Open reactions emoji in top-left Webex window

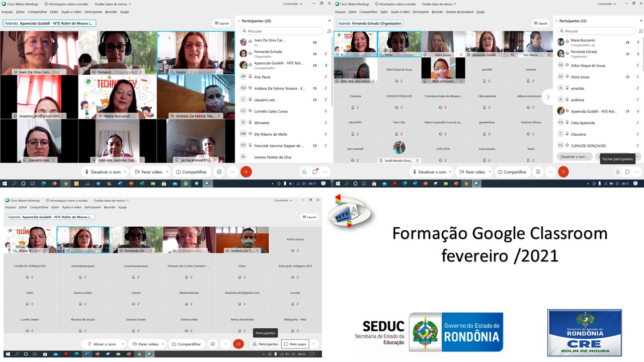(x=219, y=172)
